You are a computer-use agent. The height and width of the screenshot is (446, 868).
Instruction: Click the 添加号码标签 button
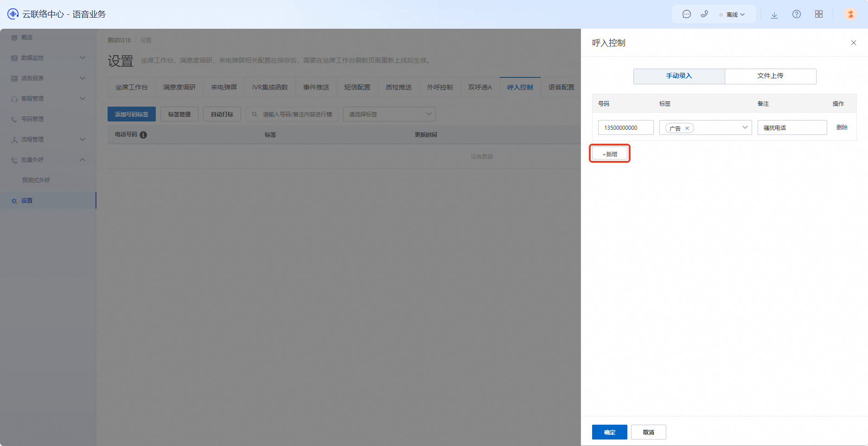tap(132, 114)
